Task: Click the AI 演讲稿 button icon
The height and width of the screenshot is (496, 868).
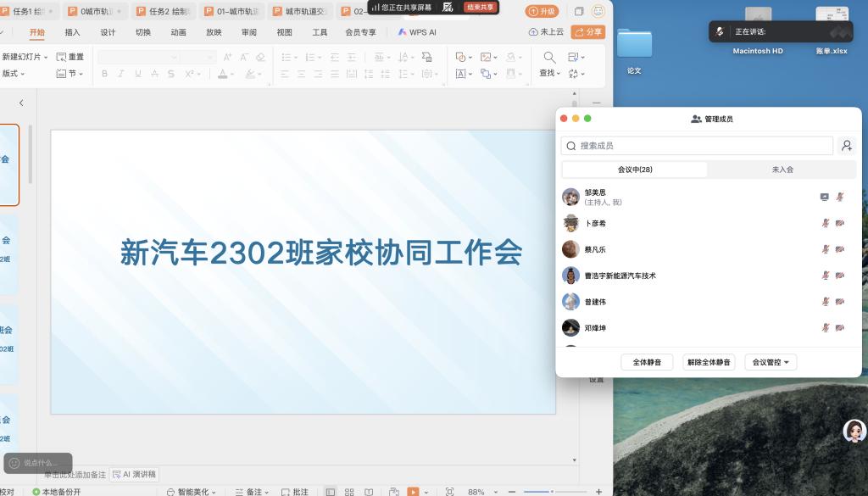Action: [x=117, y=475]
